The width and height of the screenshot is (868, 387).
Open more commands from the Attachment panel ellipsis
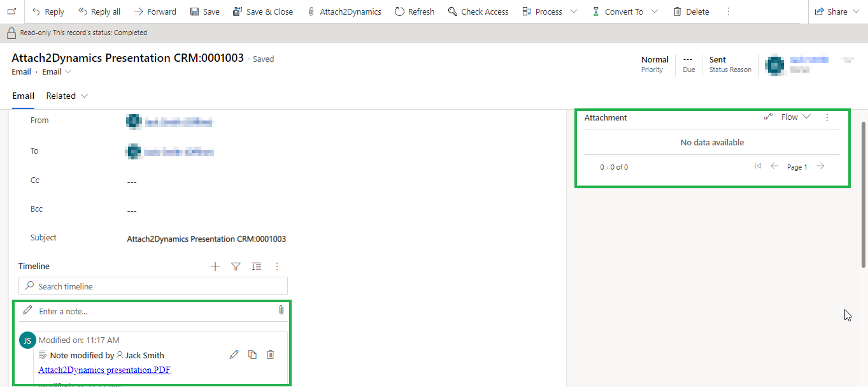tap(827, 117)
